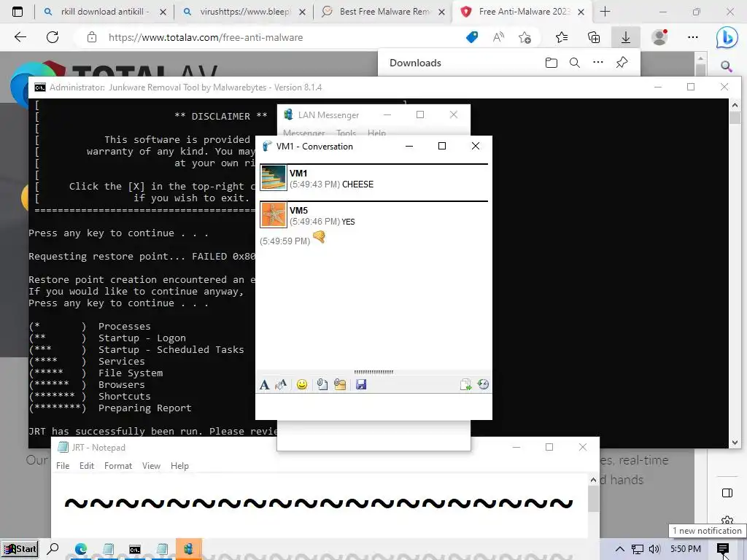Open Collections in Edge toolbar
Screen dimensions: 747x560
594,37
